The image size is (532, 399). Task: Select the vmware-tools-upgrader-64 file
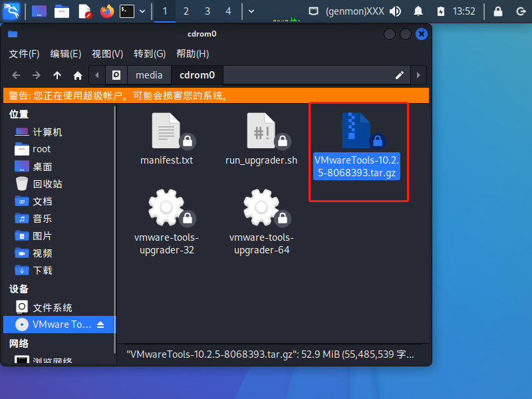(261, 221)
